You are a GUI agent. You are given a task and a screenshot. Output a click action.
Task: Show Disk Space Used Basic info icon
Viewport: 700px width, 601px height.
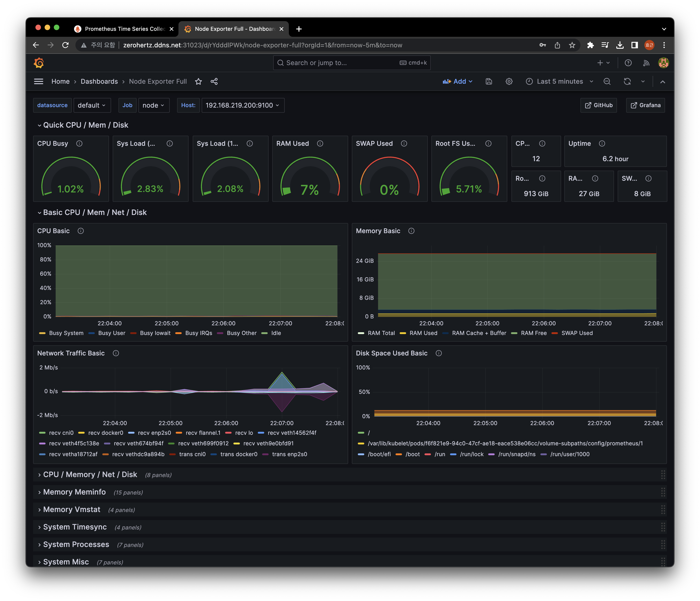(439, 353)
